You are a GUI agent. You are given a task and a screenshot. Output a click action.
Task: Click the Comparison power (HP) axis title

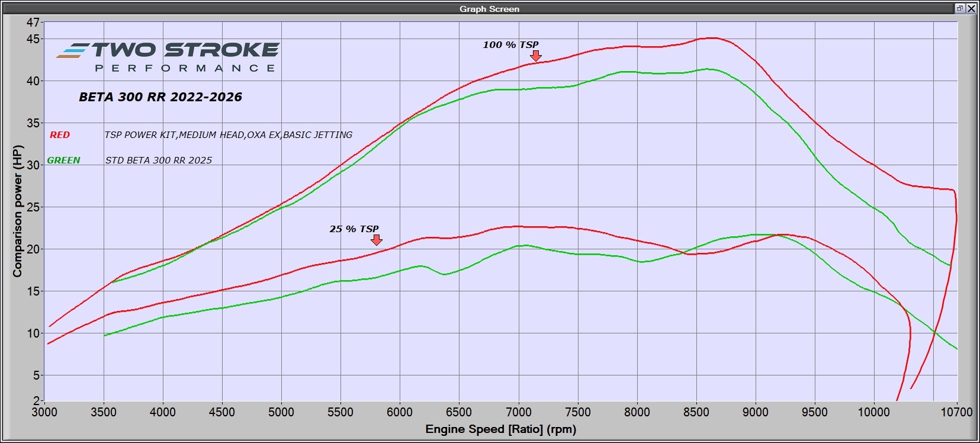[x=17, y=211]
